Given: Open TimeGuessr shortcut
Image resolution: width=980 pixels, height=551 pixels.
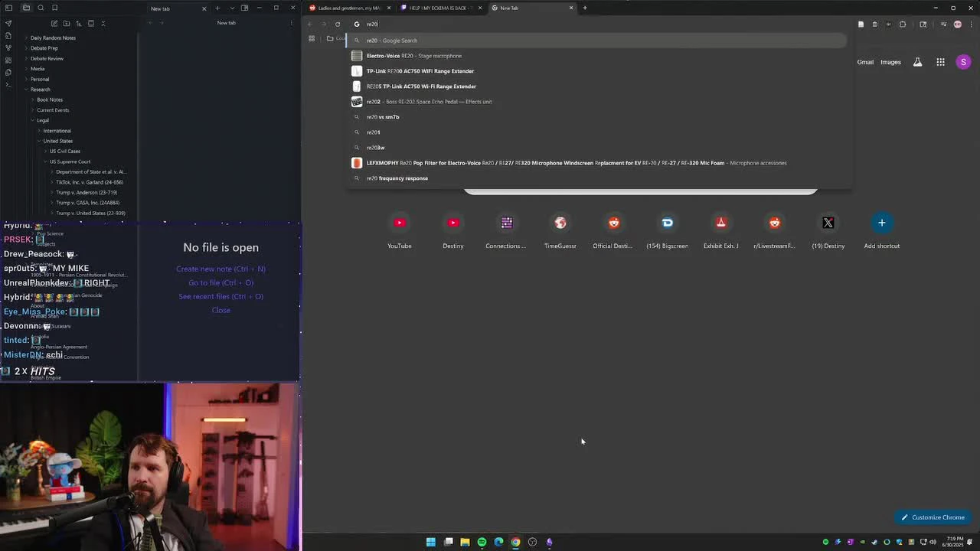Looking at the screenshot, I should [x=560, y=231].
